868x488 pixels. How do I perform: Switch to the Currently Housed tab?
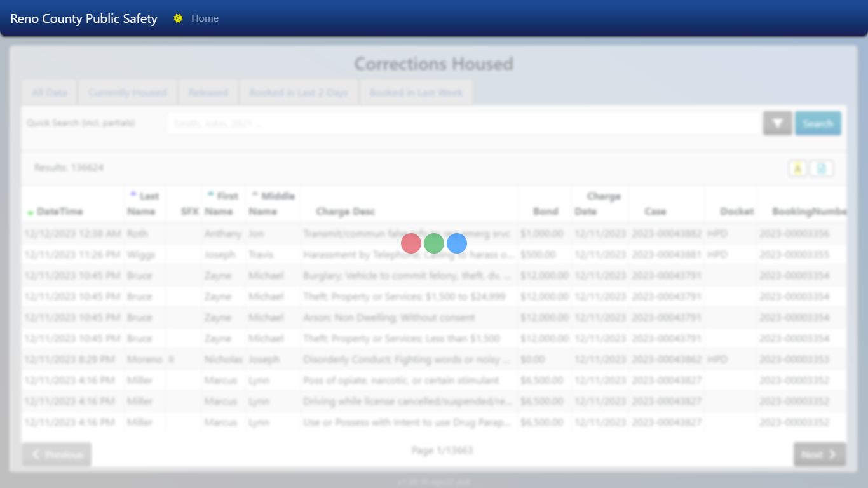[x=127, y=92]
